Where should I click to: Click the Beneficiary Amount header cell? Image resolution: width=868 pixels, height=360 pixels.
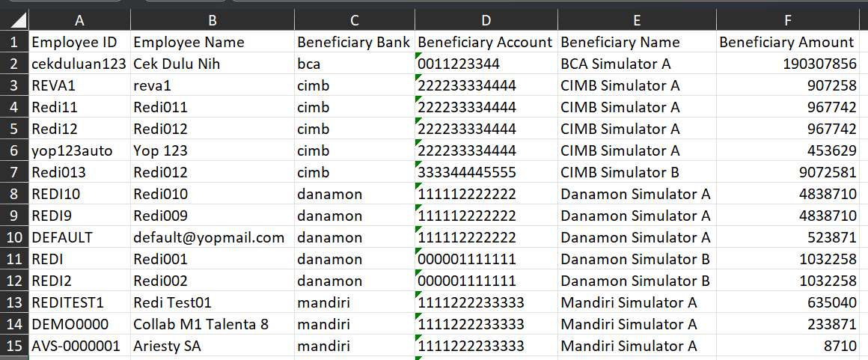tap(788, 42)
